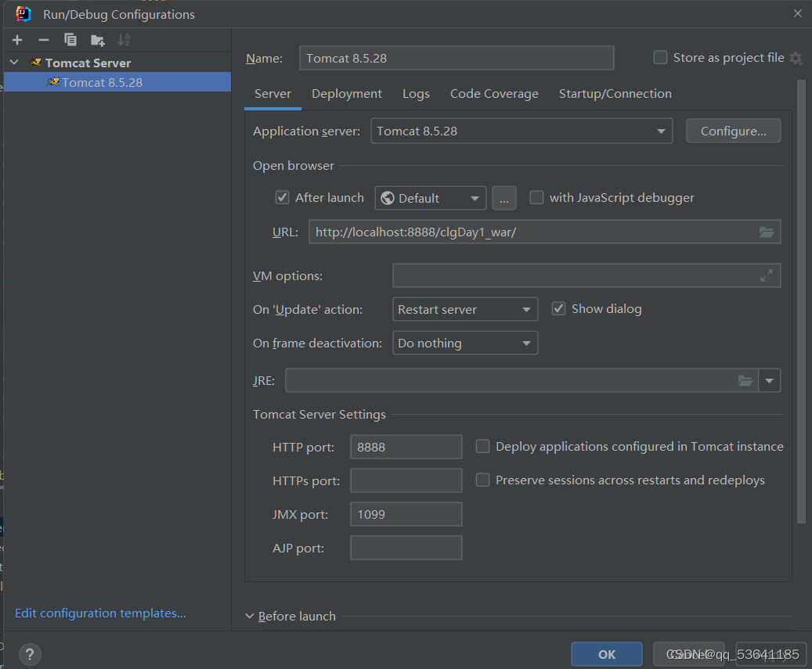
Task: Switch to the Logs tab
Action: tap(416, 94)
